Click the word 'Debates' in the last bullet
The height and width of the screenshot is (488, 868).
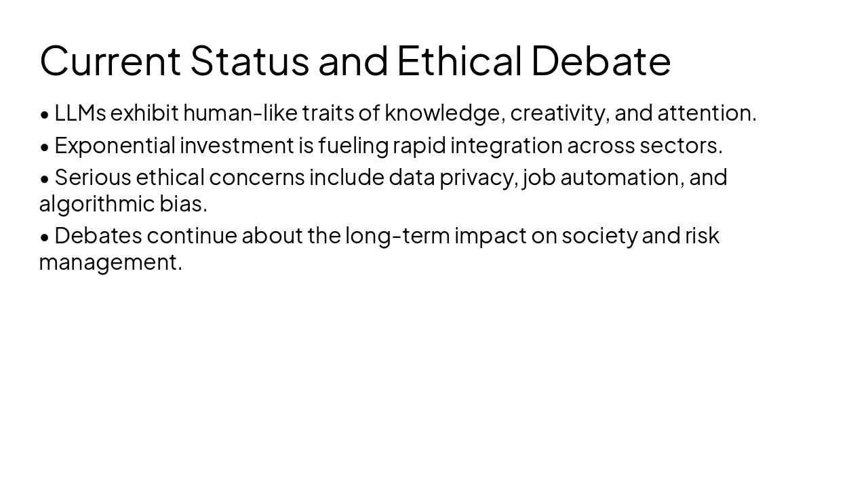pyautogui.click(x=98, y=235)
